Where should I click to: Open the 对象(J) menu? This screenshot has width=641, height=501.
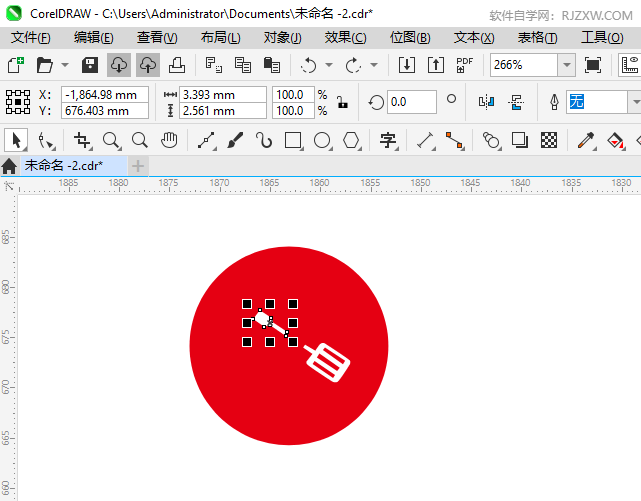(x=283, y=38)
